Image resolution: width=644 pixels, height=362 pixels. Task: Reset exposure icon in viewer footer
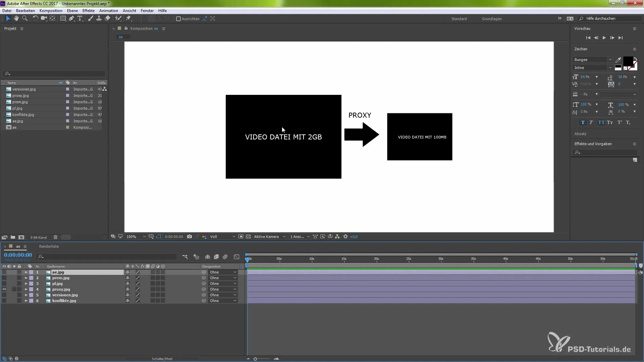pos(345,237)
